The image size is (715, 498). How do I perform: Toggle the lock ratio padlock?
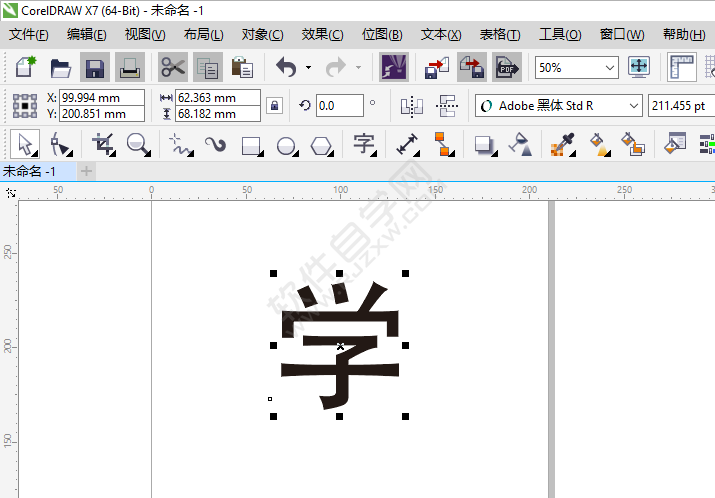(x=274, y=105)
